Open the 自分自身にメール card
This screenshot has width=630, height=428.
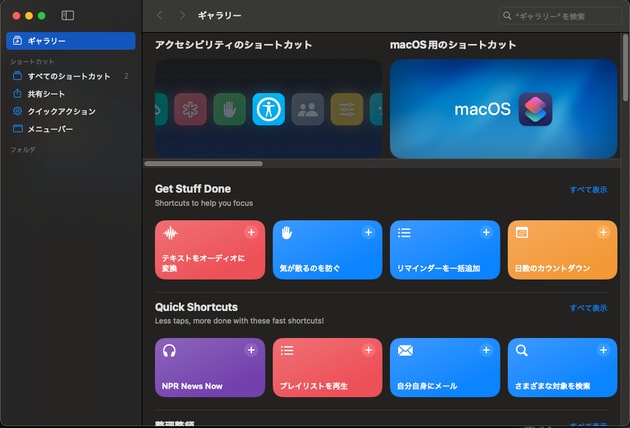(445, 367)
